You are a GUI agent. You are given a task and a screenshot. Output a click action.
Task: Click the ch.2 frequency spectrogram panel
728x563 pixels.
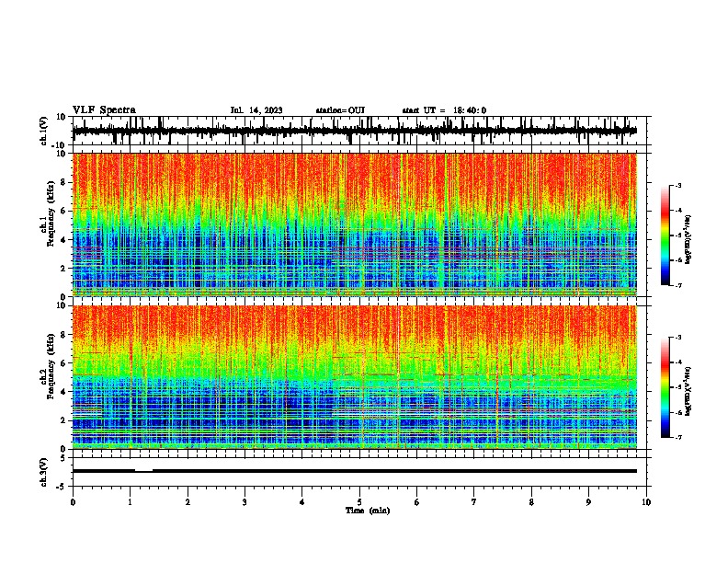pos(354,377)
